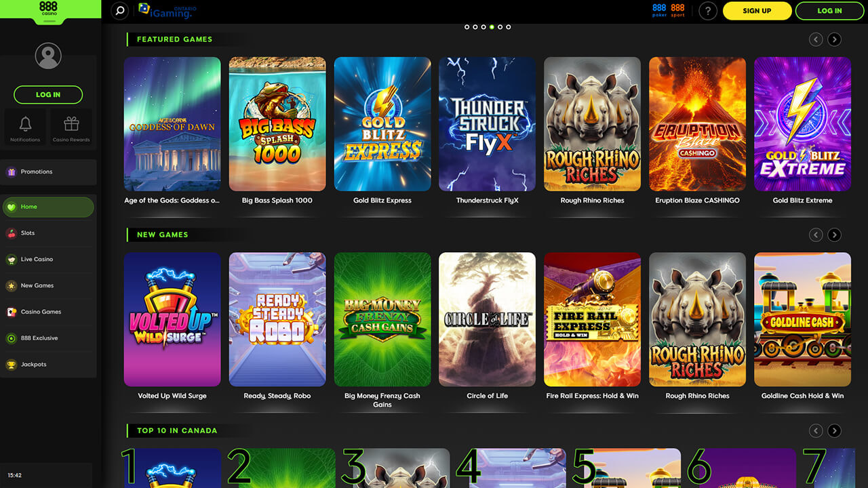Screen dimensions: 868x488
Task: Select the fifth carousel dot indicator
Action: click(x=500, y=27)
